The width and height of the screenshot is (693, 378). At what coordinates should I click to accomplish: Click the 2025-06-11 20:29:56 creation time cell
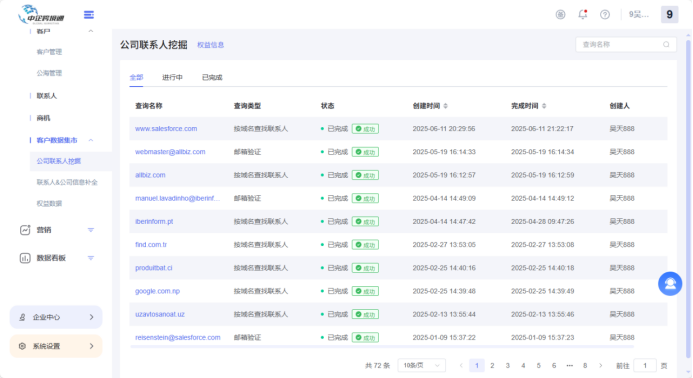[x=444, y=129]
